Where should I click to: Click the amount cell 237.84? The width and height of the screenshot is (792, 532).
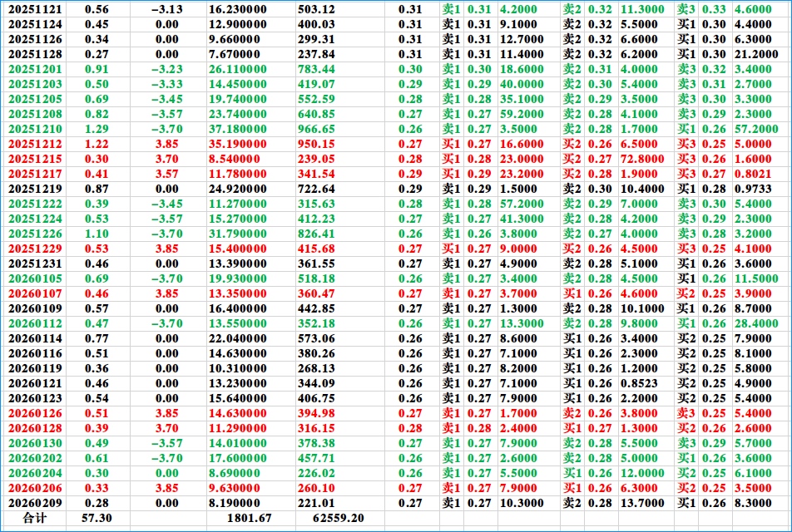tap(316, 54)
